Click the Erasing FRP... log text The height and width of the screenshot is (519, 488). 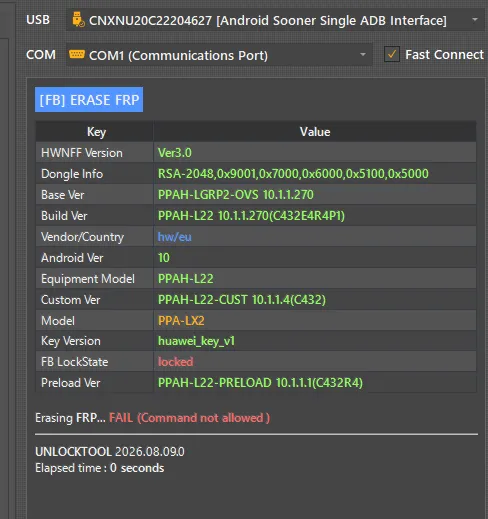pyautogui.click(x=70, y=418)
